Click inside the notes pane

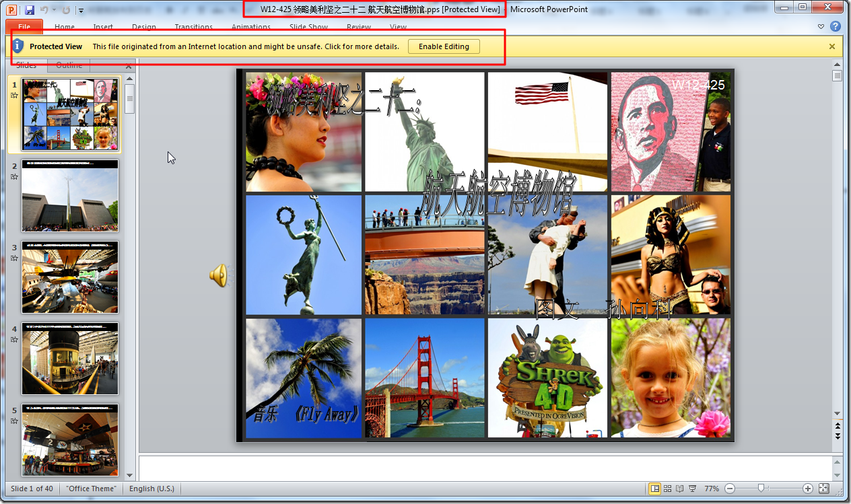tap(485, 468)
